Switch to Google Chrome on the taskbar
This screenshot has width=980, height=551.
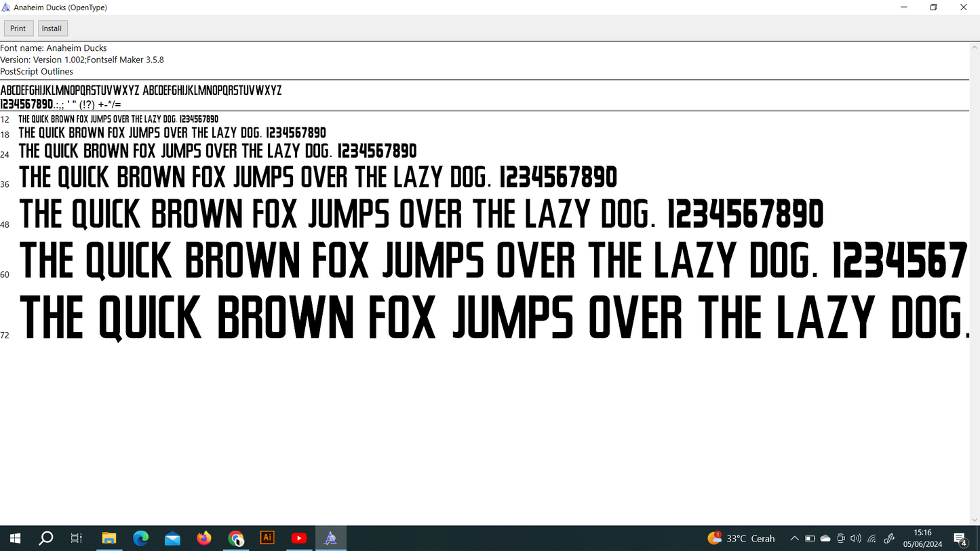pos(236,538)
